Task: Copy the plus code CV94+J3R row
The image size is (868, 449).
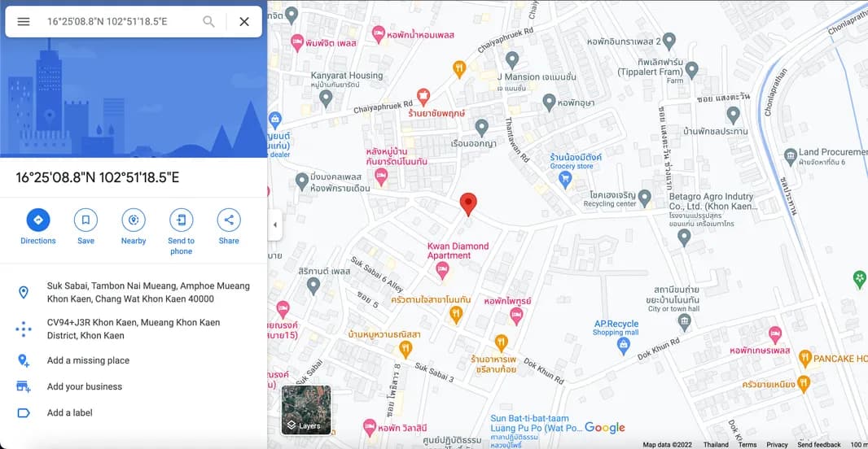Action: [134, 329]
